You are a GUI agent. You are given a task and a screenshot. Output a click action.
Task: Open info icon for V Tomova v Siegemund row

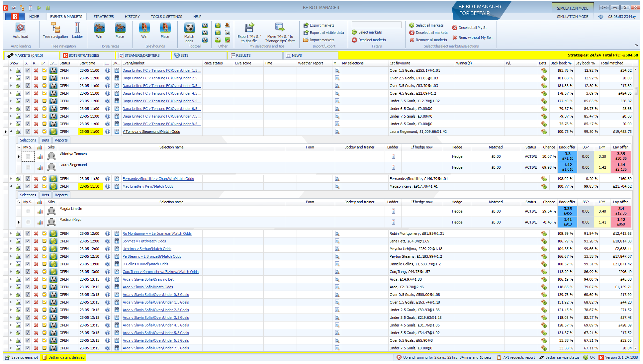[x=108, y=132]
